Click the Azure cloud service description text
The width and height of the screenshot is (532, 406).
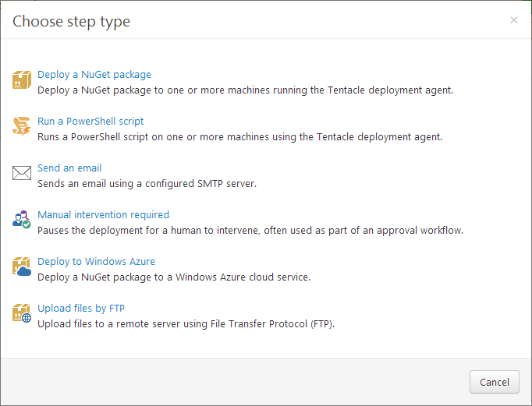click(x=174, y=277)
